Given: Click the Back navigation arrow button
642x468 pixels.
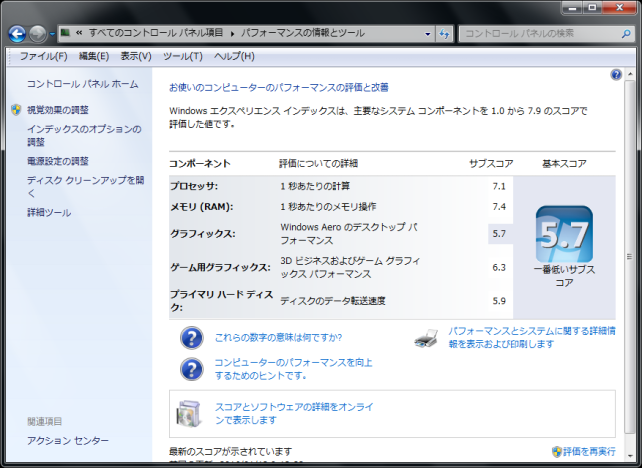Looking at the screenshot, I should pos(17,34).
